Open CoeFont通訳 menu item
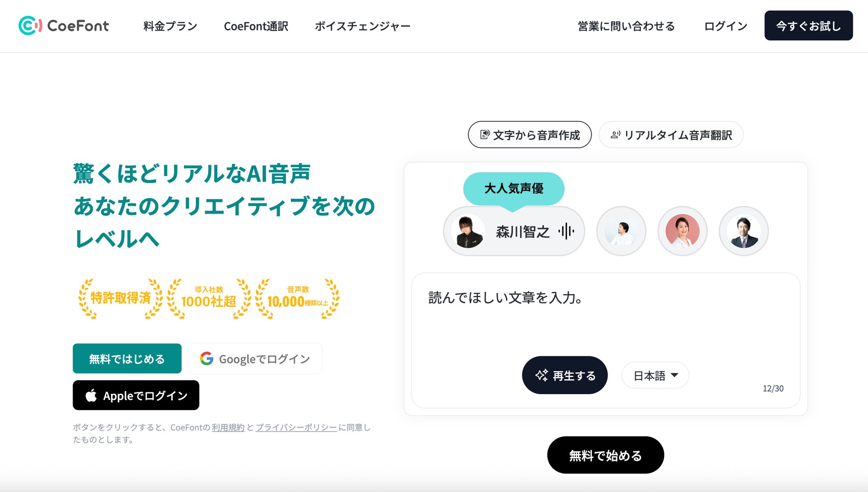This screenshot has width=868, height=492. coord(256,26)
